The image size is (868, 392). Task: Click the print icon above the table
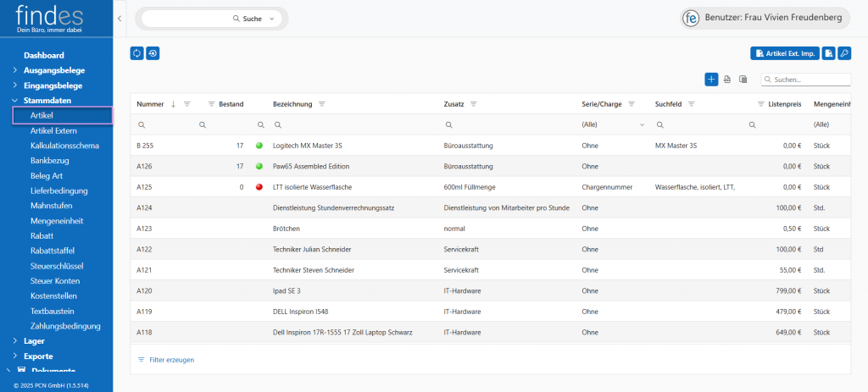point(727,80)
